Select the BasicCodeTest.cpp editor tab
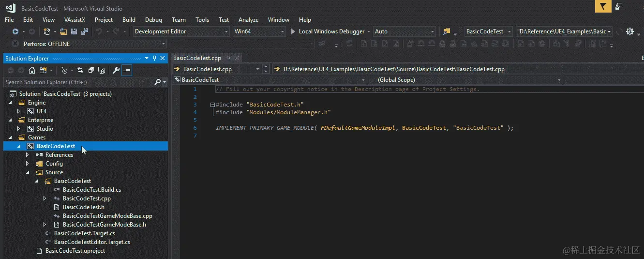Screen dimensions: 644x259 point(197,58)
